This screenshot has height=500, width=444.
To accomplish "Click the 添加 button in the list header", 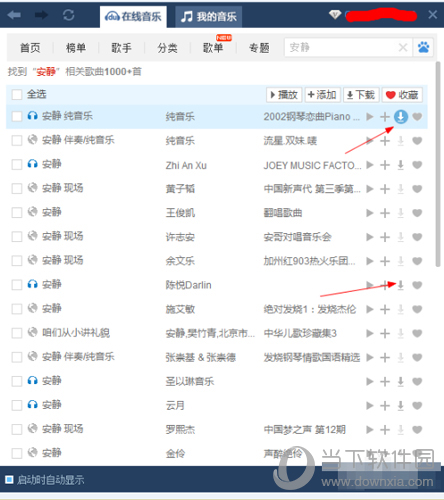I will coord(322,95).
